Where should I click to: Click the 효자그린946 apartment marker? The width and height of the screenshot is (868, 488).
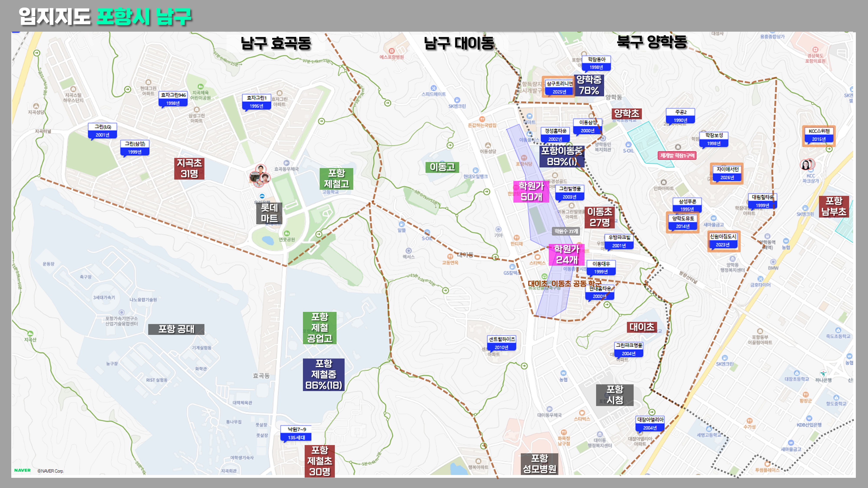pos(173,99)
